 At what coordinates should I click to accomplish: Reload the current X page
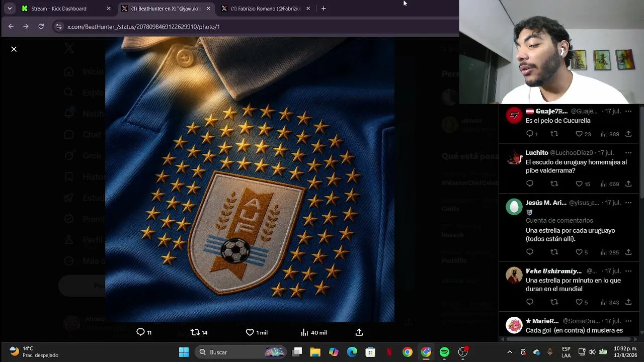pos(41,27)
